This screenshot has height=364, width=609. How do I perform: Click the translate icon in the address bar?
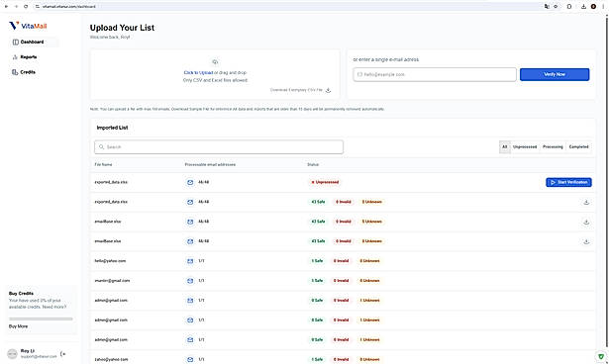[547, 7]
